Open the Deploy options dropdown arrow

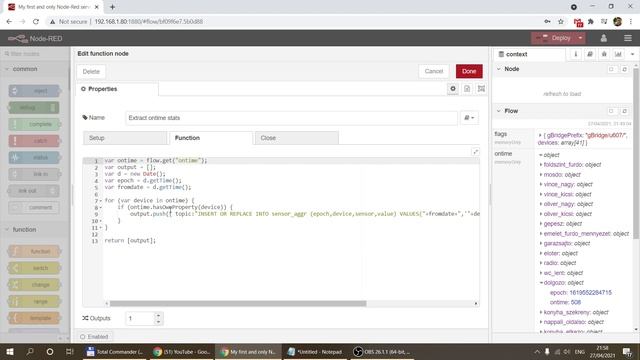[580, 38]
